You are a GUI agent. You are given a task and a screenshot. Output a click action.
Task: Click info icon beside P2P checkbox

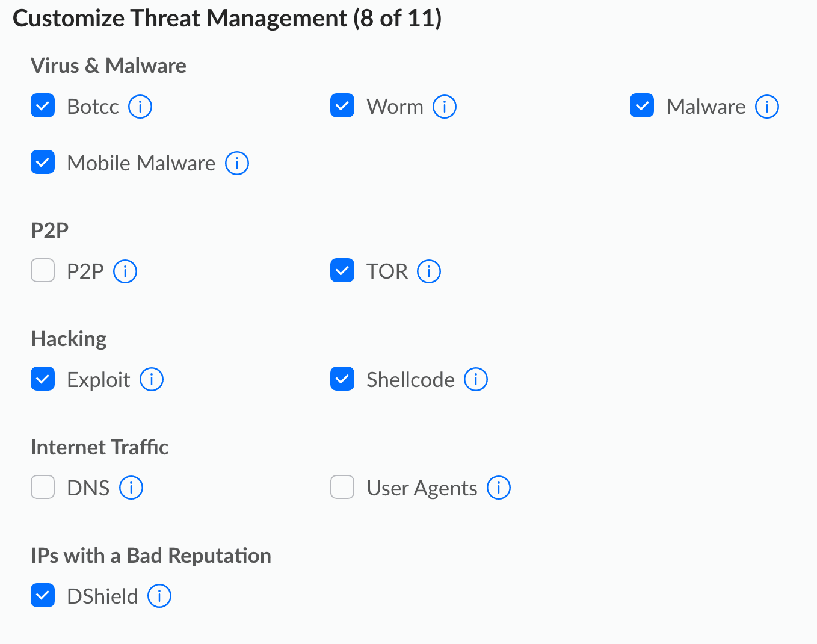click(125, 271)
